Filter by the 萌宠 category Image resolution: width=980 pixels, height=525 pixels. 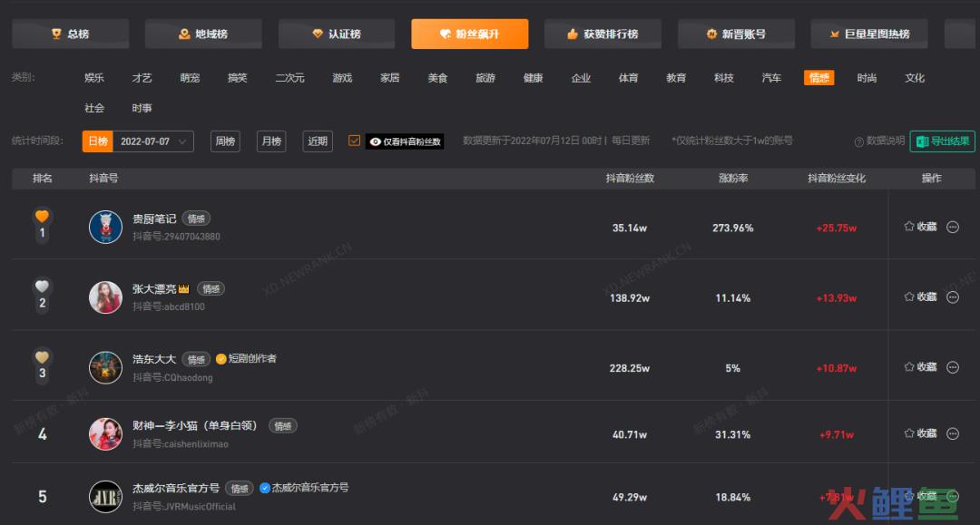click(190, 78)
